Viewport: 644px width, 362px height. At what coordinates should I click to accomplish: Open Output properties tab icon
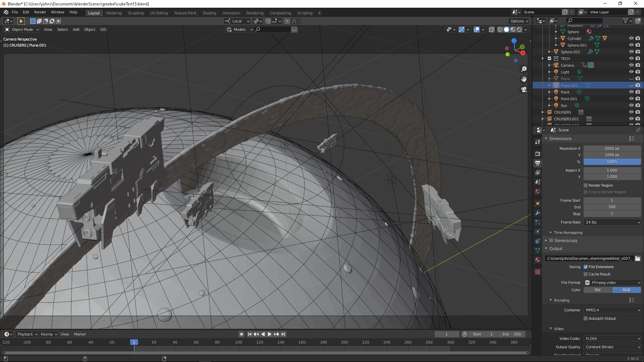(x=538, y=163)
